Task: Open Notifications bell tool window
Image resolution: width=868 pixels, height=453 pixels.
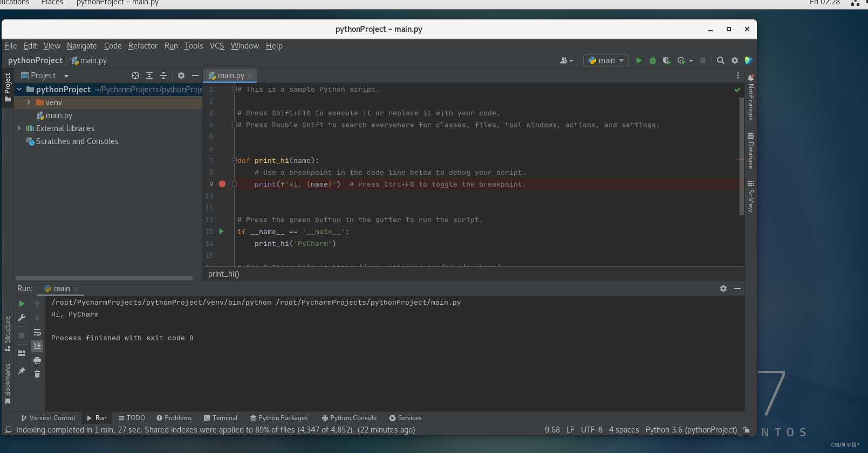Action: point(750,99)
